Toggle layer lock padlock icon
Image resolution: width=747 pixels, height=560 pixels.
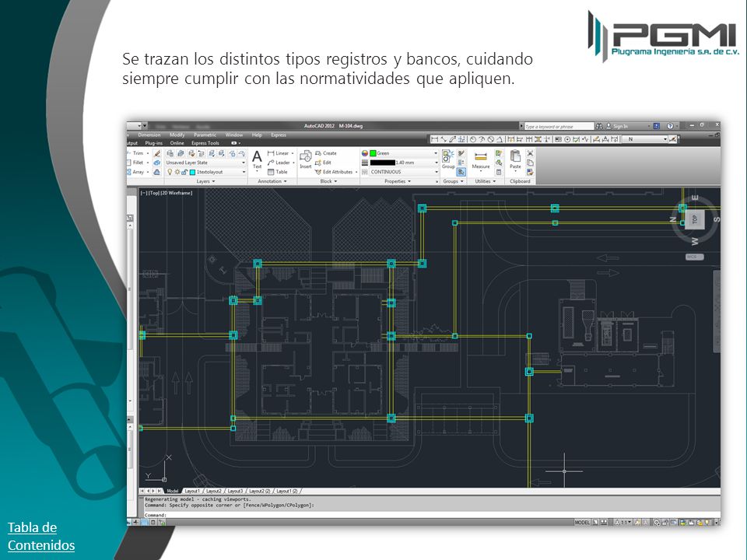pos(184,172)
